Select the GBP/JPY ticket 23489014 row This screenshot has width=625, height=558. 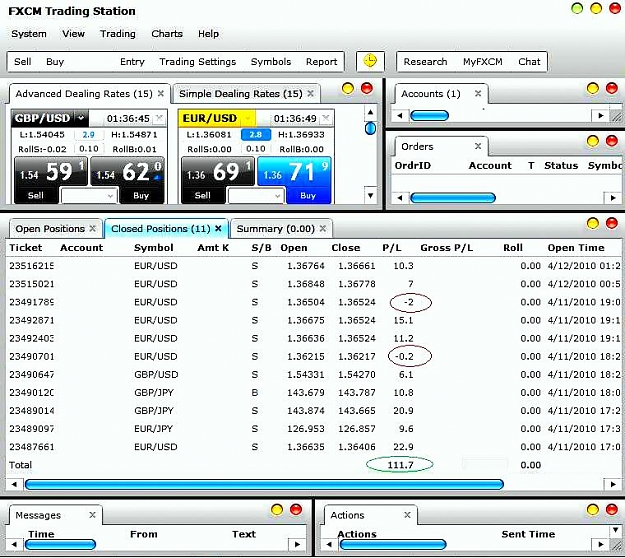tap(313, 411)
